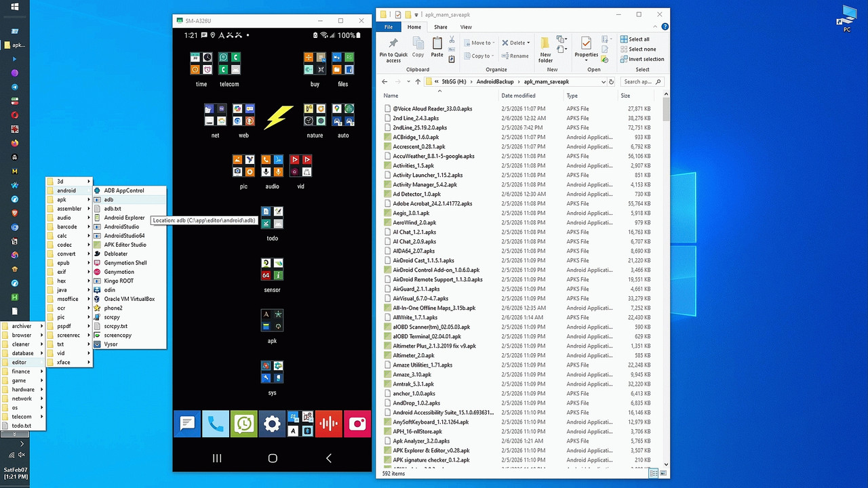
Task: Click Paste in the Explorer ribbon
Action: 437,47
